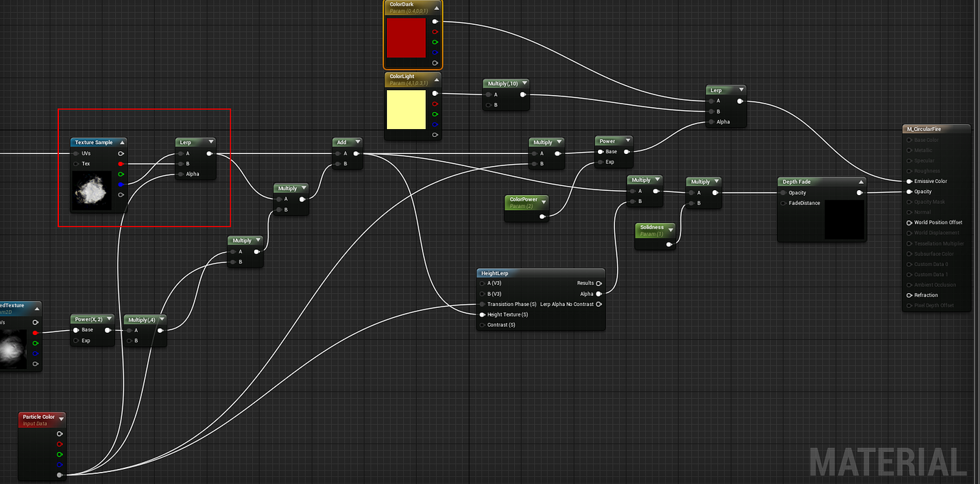The image size is (980, 484).
Task: Select the World Position Offset pin
Action: (x=910, y=222)
